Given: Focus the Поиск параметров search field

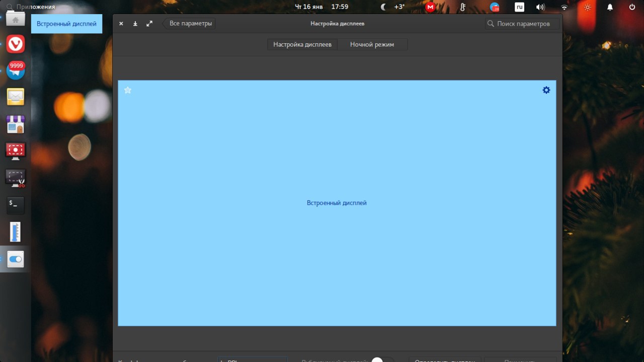Looking at the screenshot, I should [522, 24].
